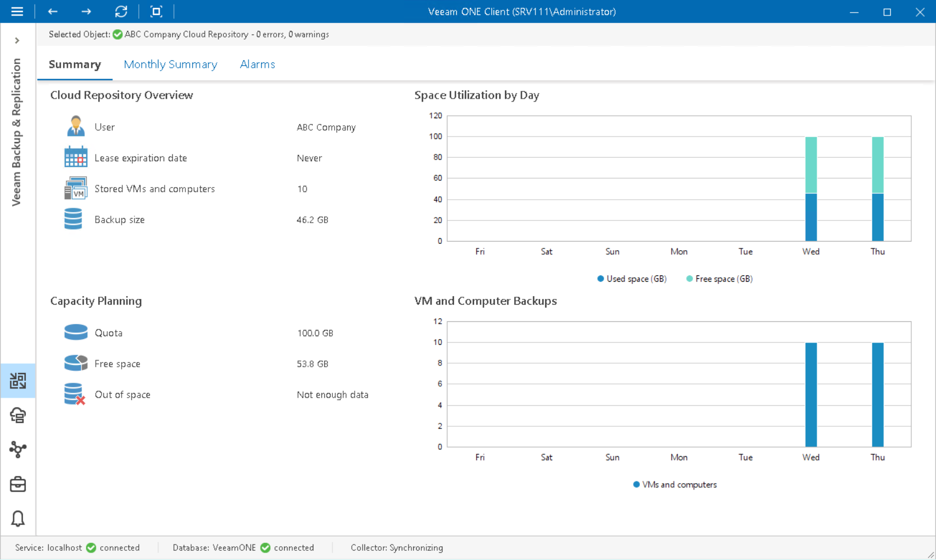
Task: Open the Alarms tab
Action: tap(257, 64)
